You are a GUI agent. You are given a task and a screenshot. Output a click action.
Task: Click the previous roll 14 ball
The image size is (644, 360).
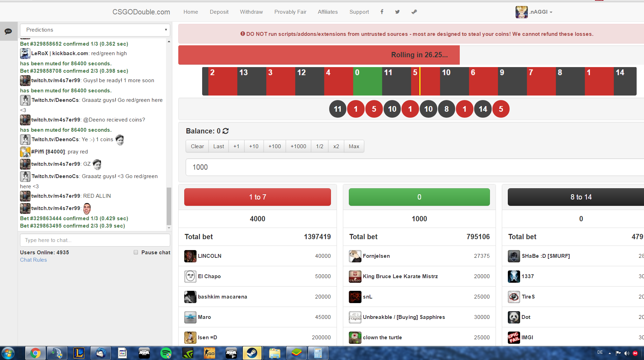click(x=483, y=109)
